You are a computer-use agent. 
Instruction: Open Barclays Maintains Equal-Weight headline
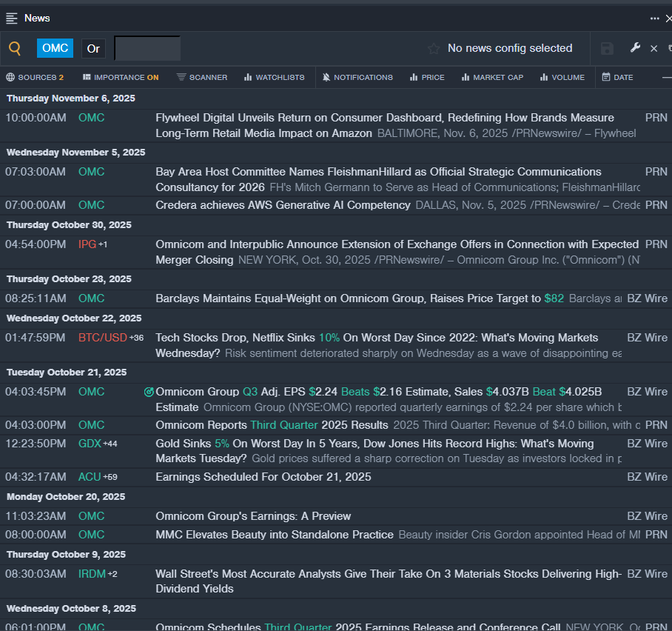(348, 298)
